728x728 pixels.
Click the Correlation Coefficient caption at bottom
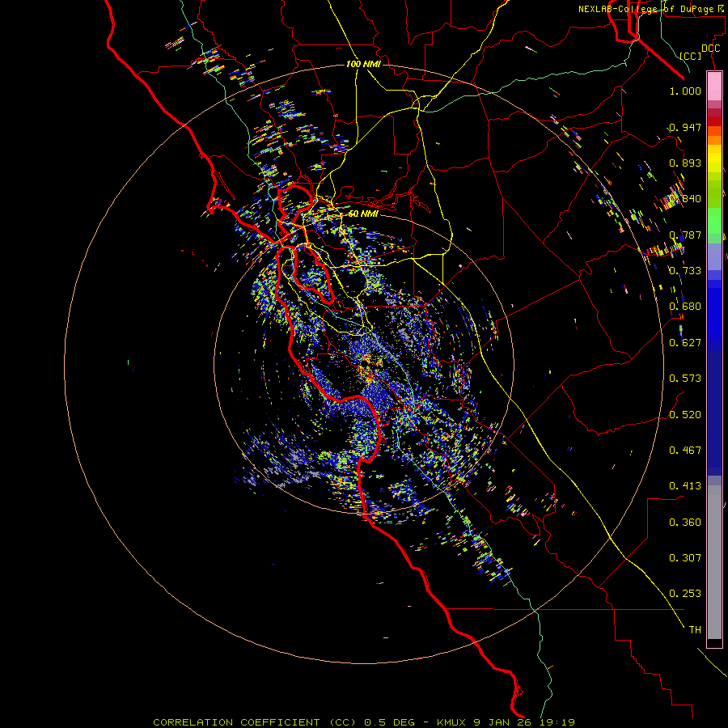coord(364,722)
